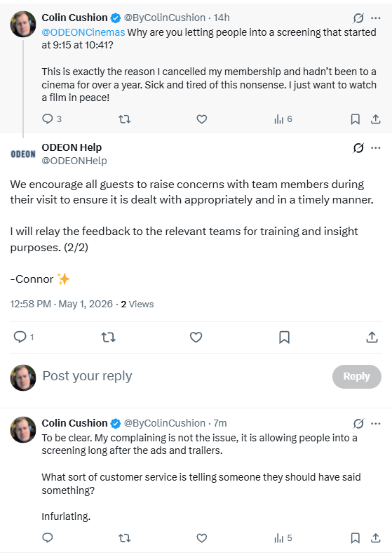This screenshot has height=555, width=392.
Task: Open Grok icon on ODEON Help tweet
Action: pyautogui.click(x=358, y=147)
